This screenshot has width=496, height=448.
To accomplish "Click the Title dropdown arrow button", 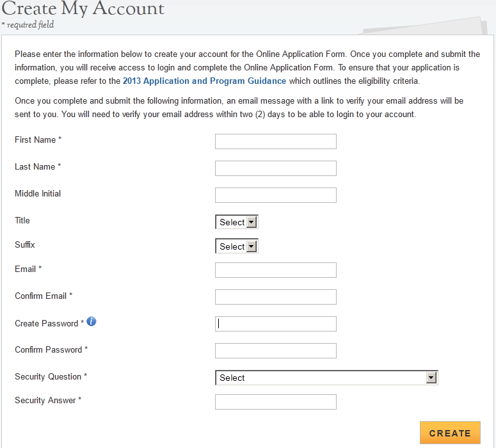I will tap(252, 222).
